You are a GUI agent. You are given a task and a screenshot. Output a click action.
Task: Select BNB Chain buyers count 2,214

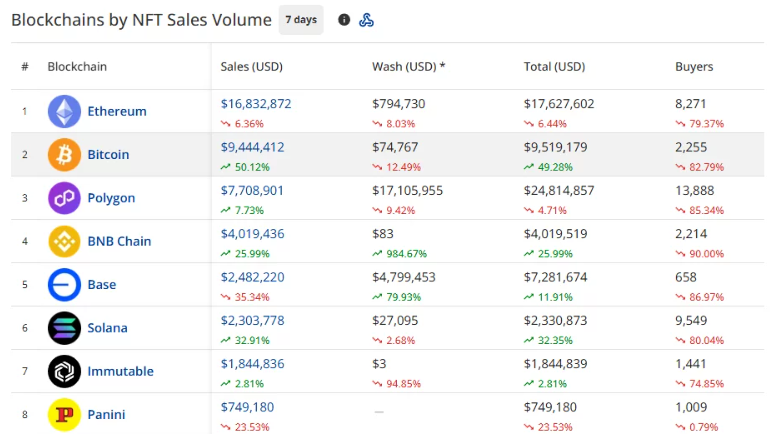point(691,234)
